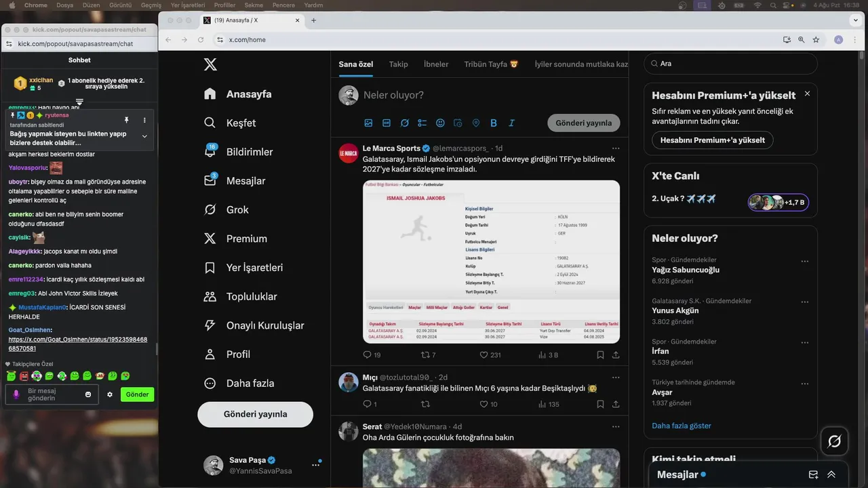Expand the Mesajlar drawer with double chevron

pyautogui.click(x=831, y=474)
